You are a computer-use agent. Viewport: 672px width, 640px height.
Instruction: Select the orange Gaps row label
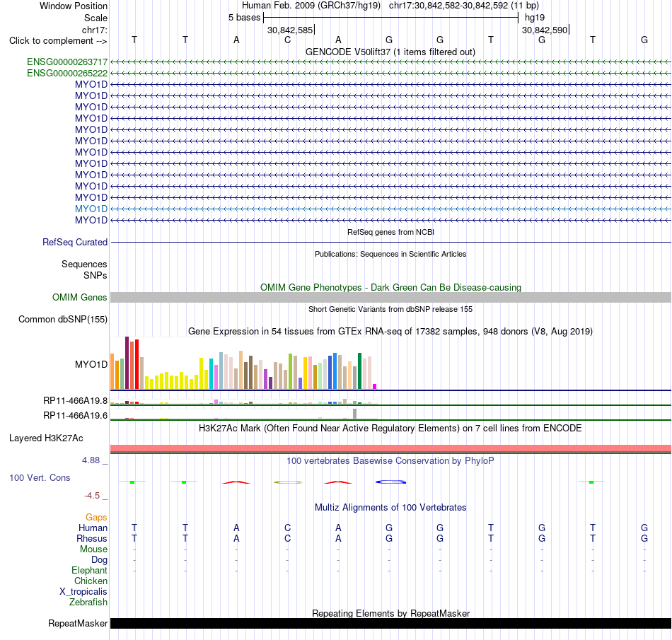click(96, 518)
